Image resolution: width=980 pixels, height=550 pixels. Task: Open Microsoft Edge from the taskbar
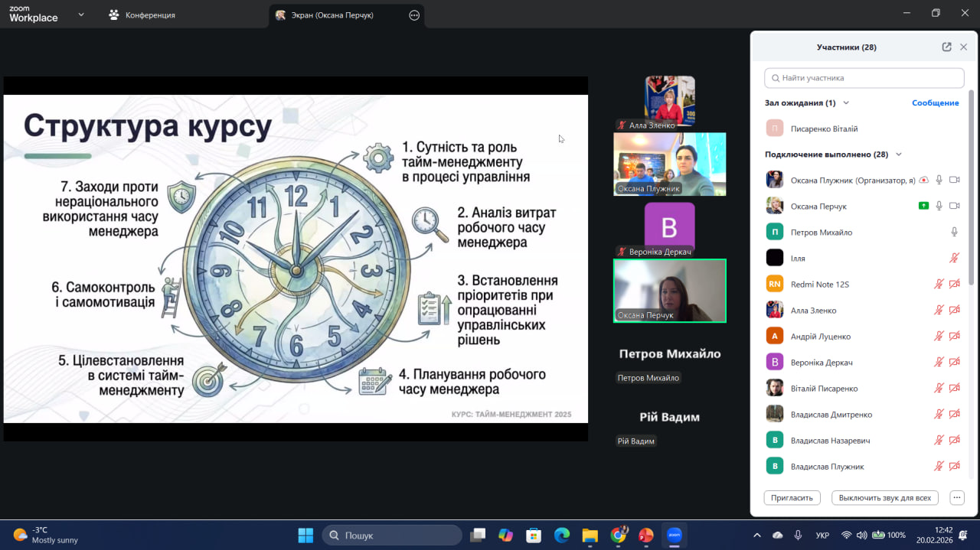(562, 535)
